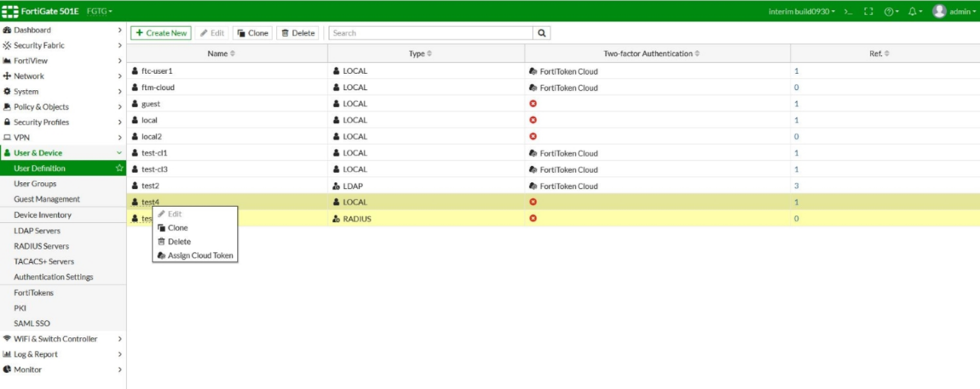Image resolution: width=980 pixels, height=389 pixels.
Task: Collapse the User & Device section
Action: pyautogui.click(x=119, y=153)
